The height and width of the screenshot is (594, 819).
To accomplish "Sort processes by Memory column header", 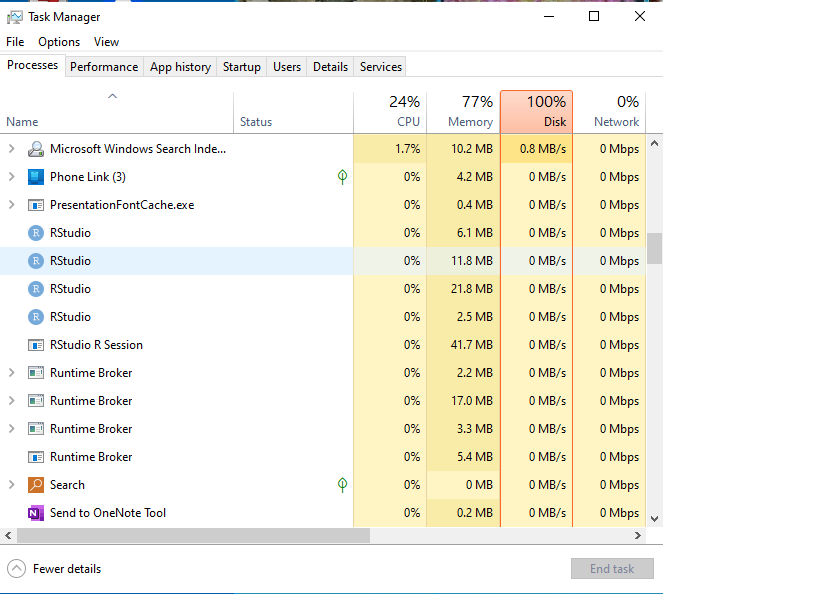I will pos(463,112).
